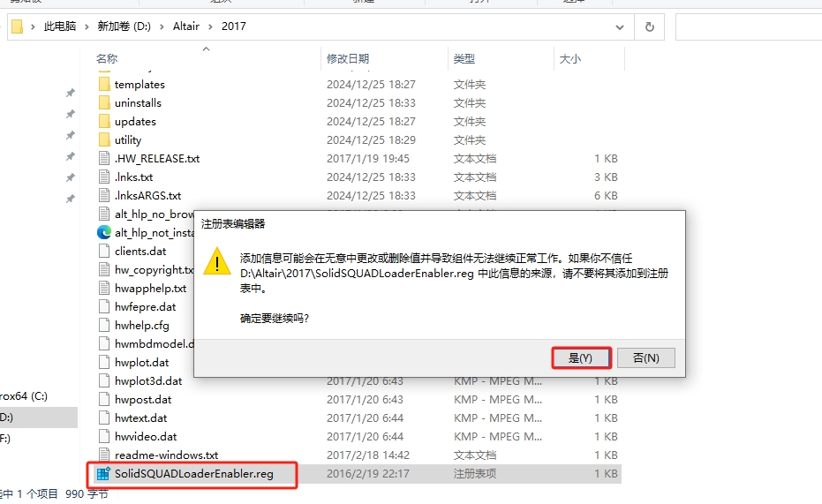822x504 pixels.
Task: Click the 否(N) button in registry dialog
Action: 646,357
